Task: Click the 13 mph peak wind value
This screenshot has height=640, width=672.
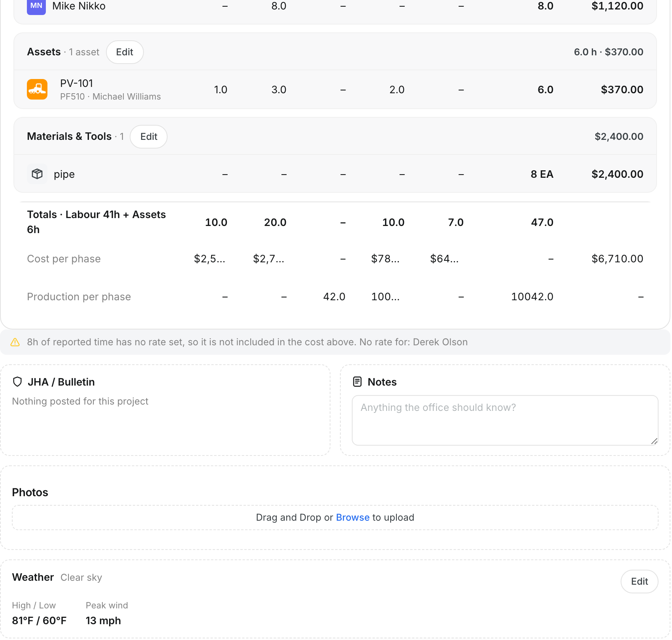Action: pos(103,621)
